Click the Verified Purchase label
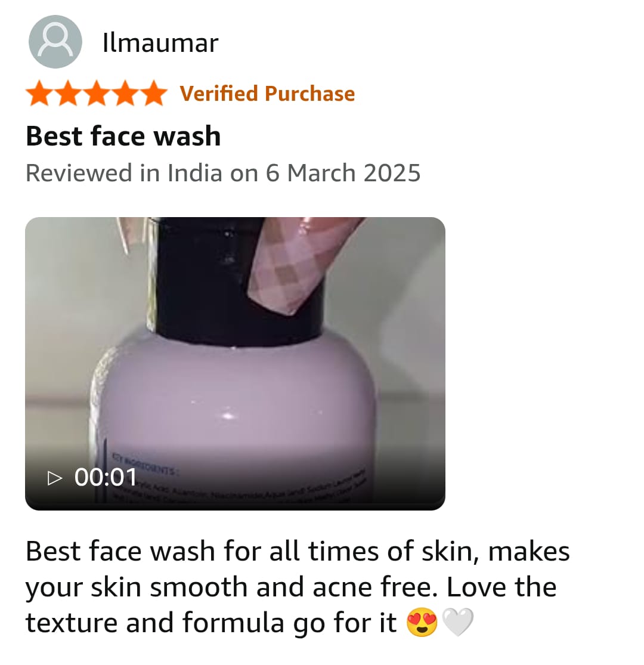Screen dimensions: 644x665 pyautogui.click(x=268, y=94)
